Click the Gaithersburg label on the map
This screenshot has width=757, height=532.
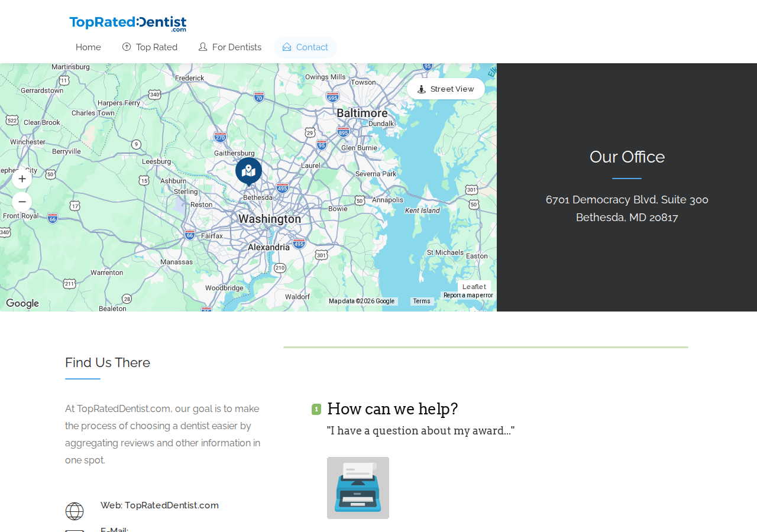tap(234, 153)
